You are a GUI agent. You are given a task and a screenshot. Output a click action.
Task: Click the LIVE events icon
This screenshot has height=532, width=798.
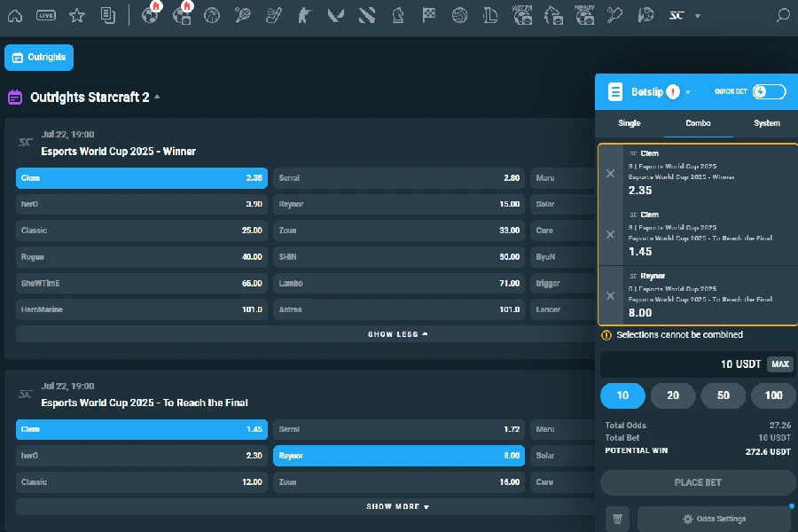coord(45,15)
